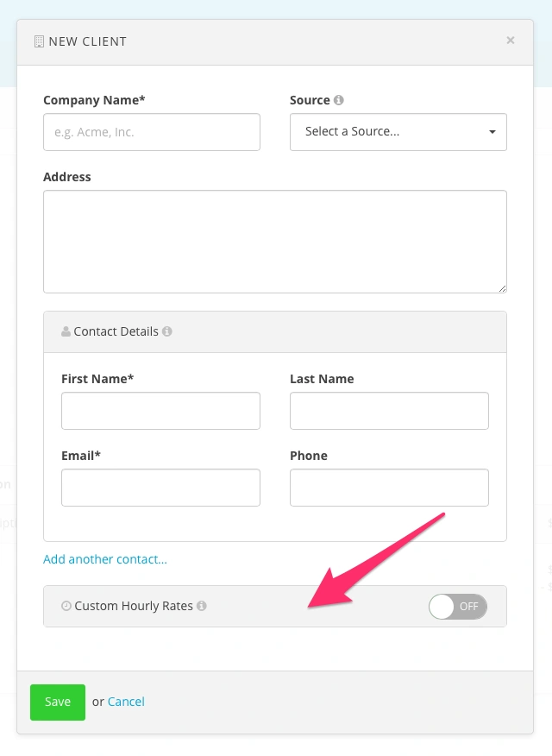
Task: Click the info icon after Custom Hourly Rates
Action: point(202,606)
